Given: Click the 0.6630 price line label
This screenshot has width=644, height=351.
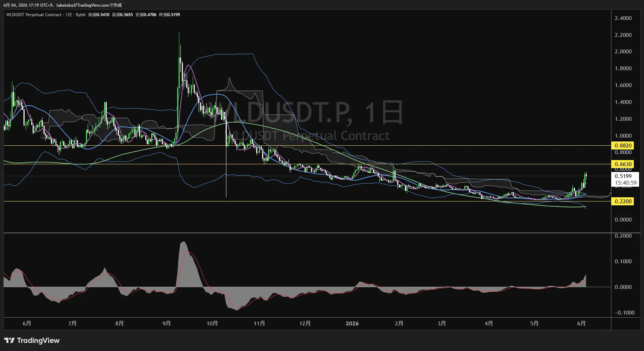Looking at the screenshot, I should click(x=623, y=164).
